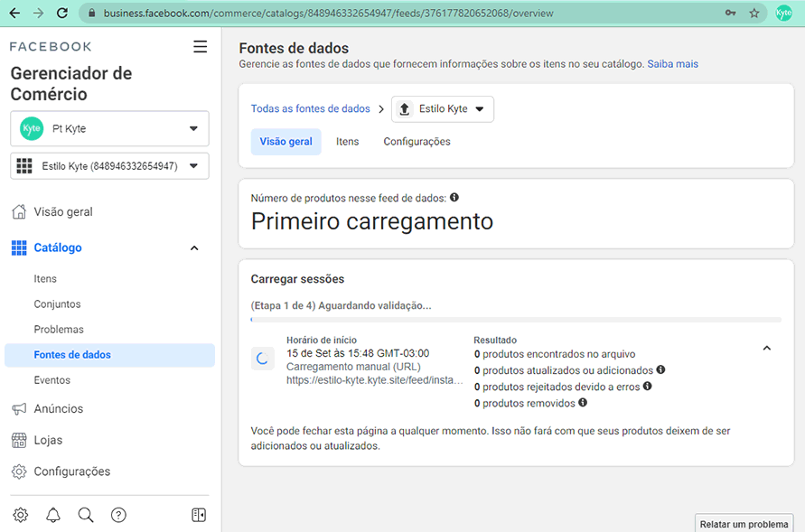Click the upload validation progress bar
This screenshot has height=532, width=805.
pos(516,320)
